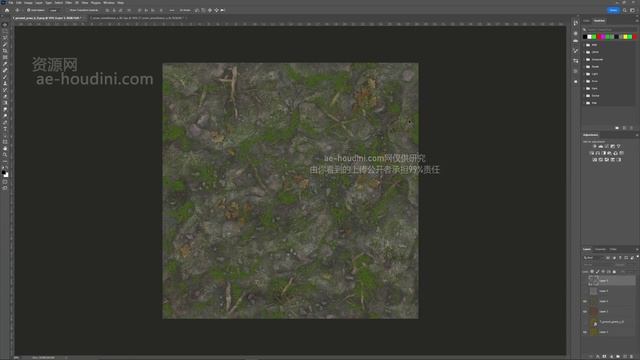Add a Brightness/Contrast adjustment
The width and height of the screenshot is (640, 360).
click(595, 146)
